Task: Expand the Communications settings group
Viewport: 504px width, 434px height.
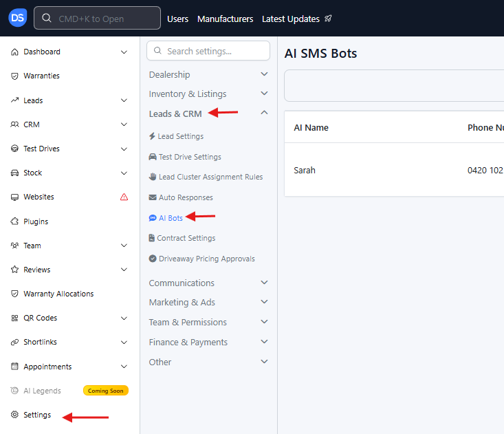Action: point(264,283)
